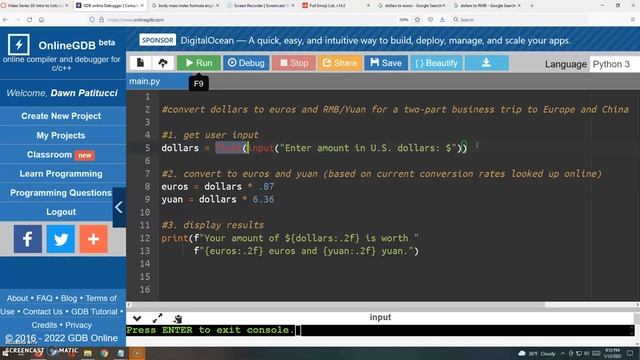Go to My Projects
Screen dimensions: 640x360
click(x=61, y=135)
